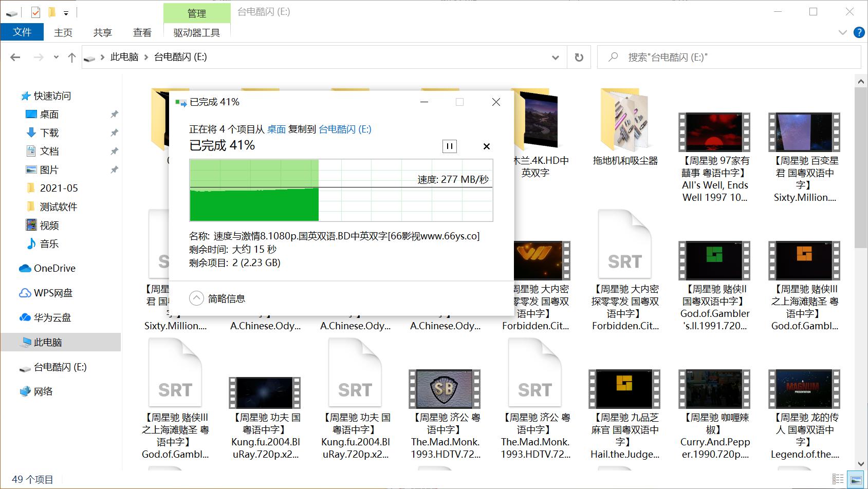Image resolution: width=868 pixels, height=489 pixels.
Task: Cancel the copy with the X button
Action: [x=486, y=146]
